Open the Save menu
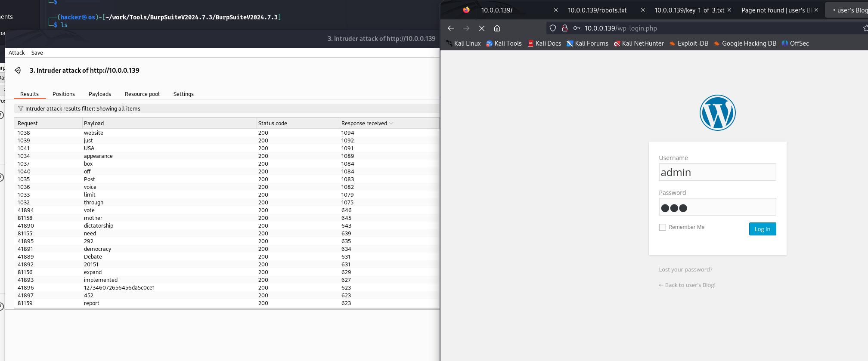868x361 pixels. pos(37,53)
